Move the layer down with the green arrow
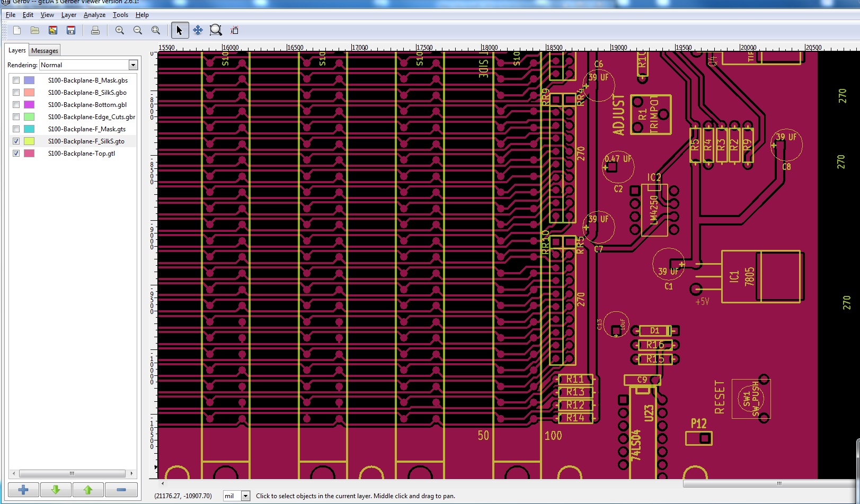The width and height of the screenshot is (860, 504). pos(56,490)
